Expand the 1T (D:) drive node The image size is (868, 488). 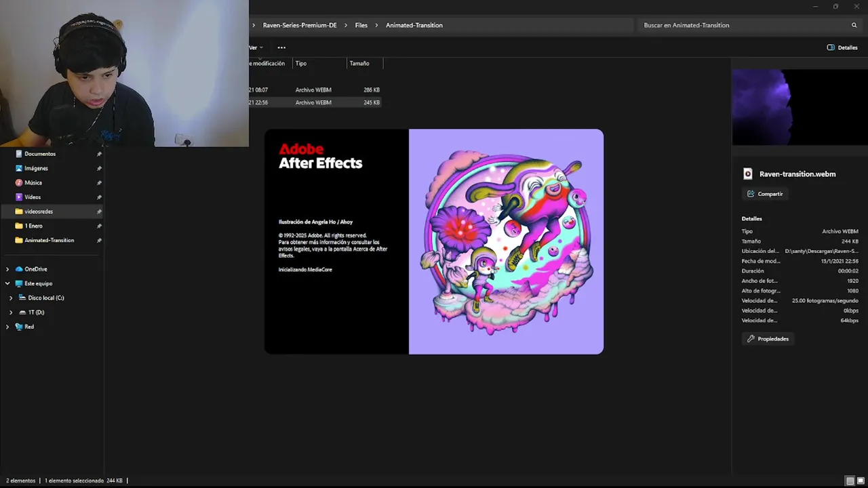click(11, 312)
